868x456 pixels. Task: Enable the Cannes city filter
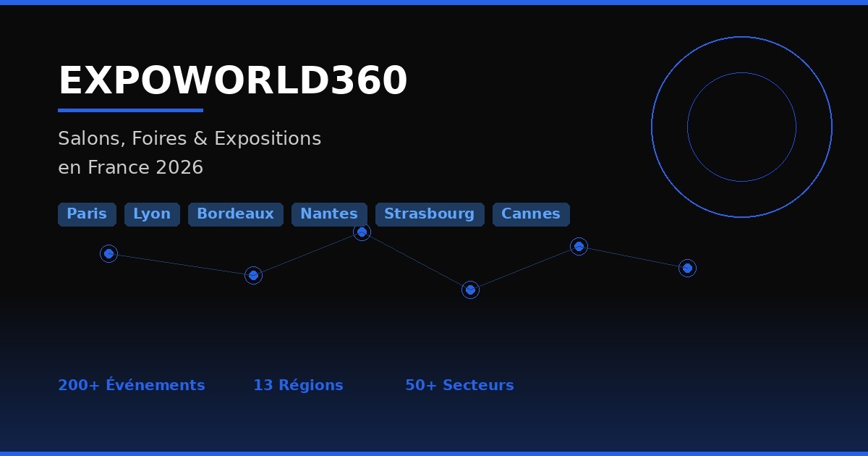[x=531, y=214]
